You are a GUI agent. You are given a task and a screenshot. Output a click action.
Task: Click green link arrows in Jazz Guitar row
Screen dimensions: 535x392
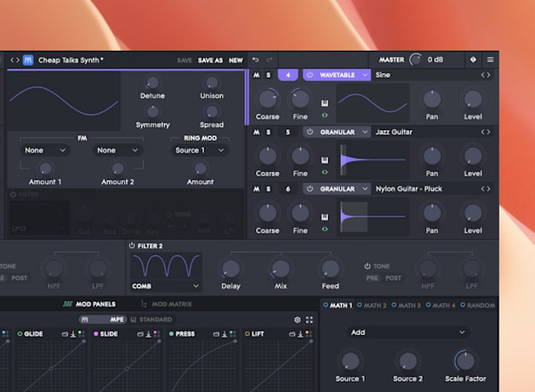(x=325, y=173)
